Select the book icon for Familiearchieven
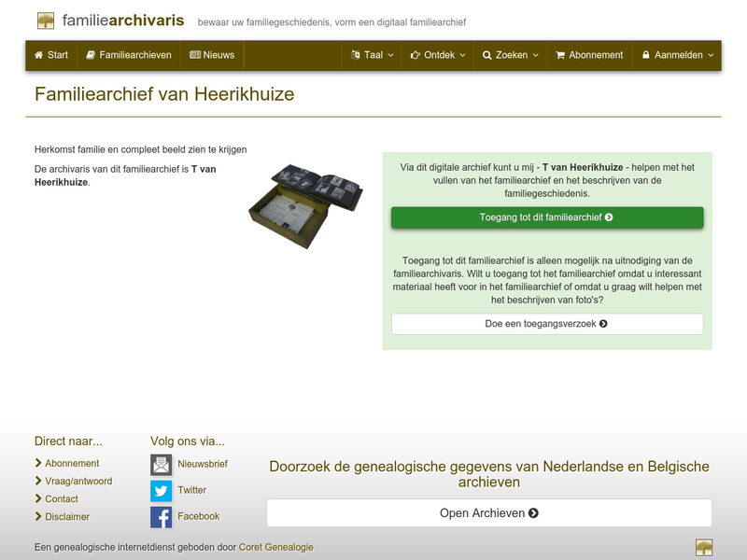This screenshot has width=747, height=560. 91,55
